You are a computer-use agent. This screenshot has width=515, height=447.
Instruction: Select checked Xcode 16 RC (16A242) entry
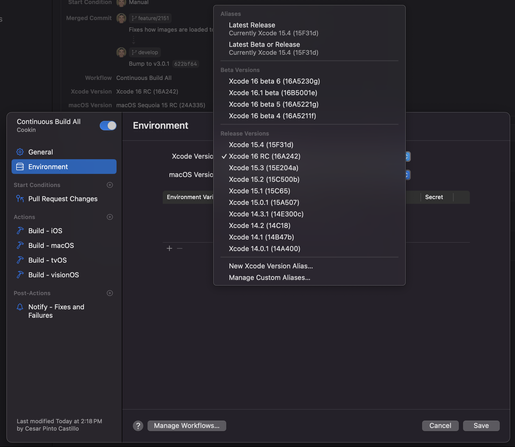(x=309, y=156)
